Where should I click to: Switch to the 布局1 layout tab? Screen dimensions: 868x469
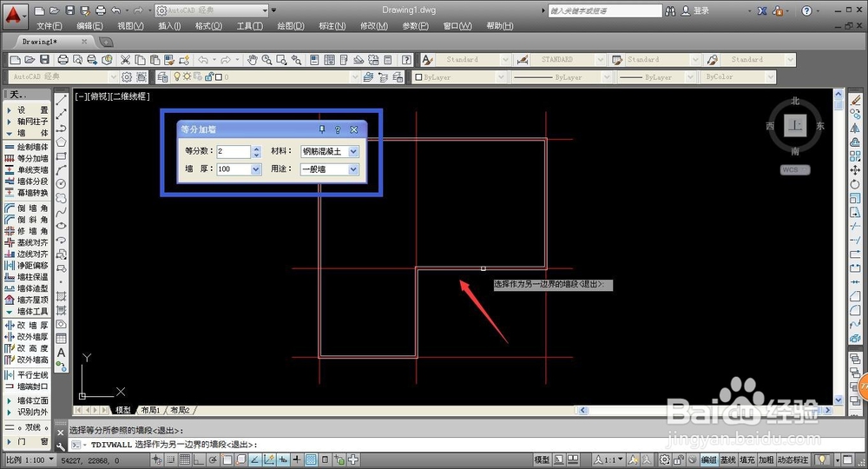[x=150, y=410]
